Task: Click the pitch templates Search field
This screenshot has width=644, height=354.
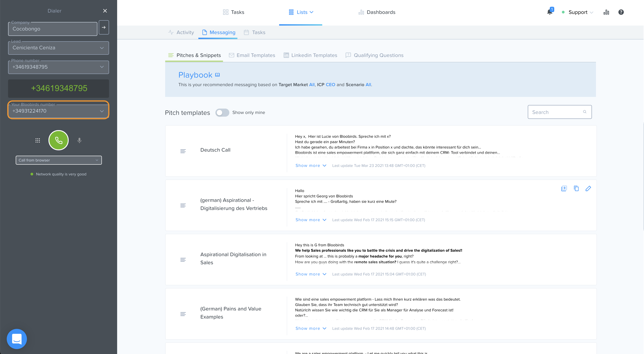Action: [x=559, y=112]
